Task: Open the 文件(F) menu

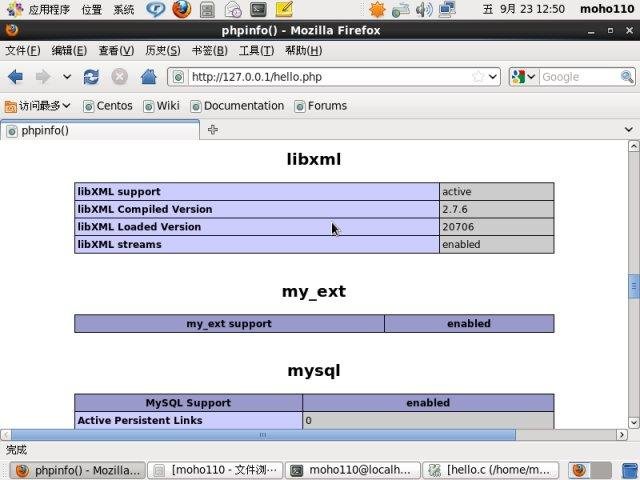Action: pos(23,51)
